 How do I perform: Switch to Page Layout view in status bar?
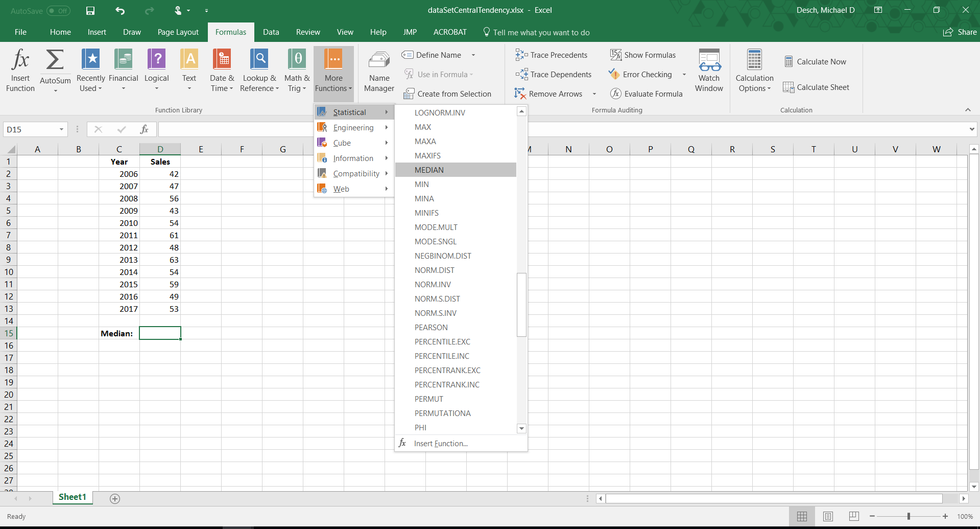coord(828,516)
